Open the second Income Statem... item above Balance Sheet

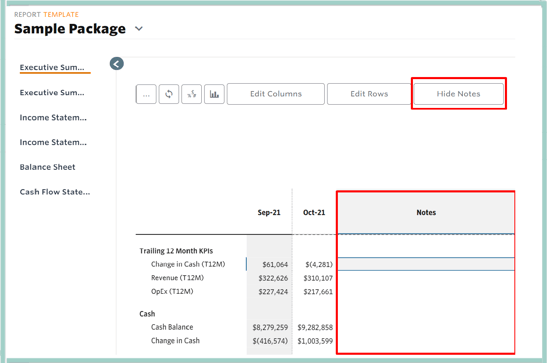pyautogui.click(x=53, y=142)
